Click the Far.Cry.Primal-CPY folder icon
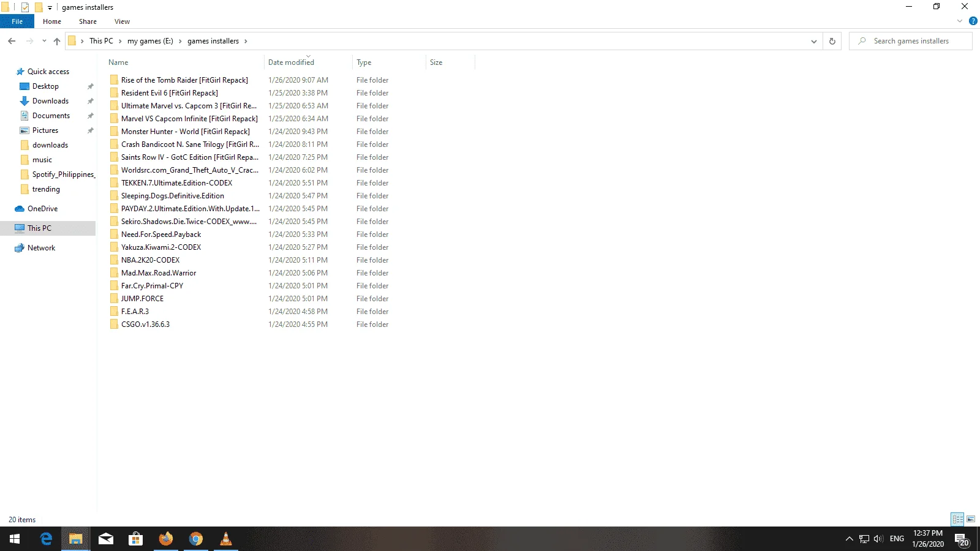 [x=114, y=286]
